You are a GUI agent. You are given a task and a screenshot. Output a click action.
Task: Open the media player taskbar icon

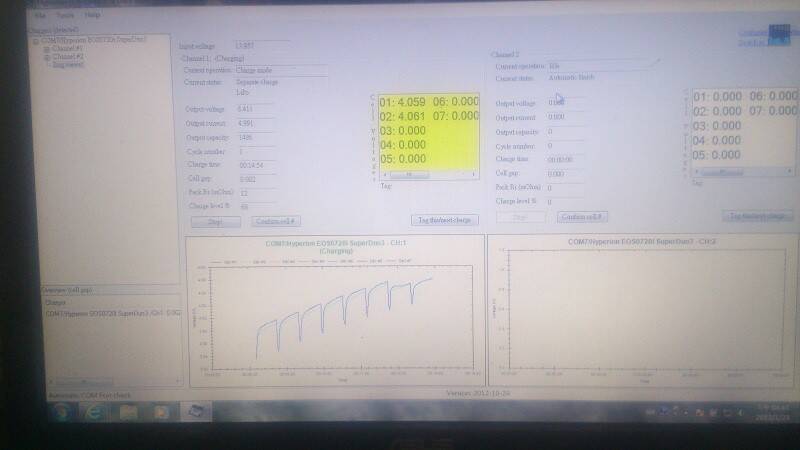tap(161, 412)
